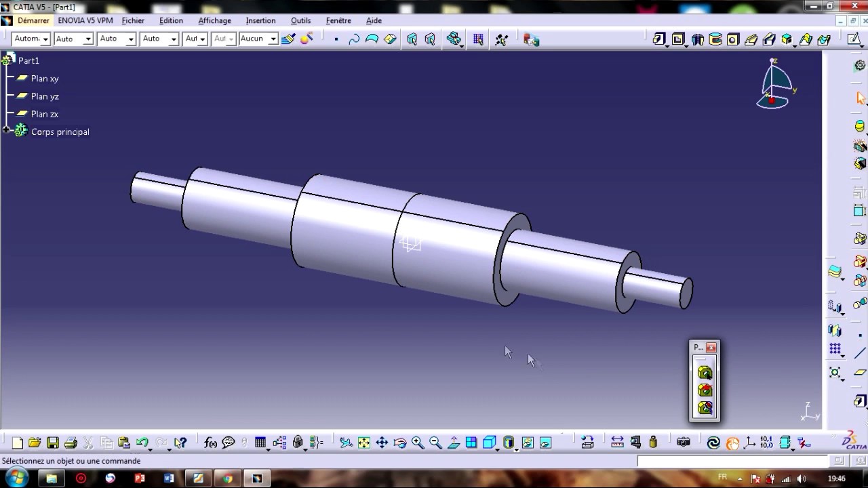Expand the Corps principal tree node
Viewport: 868px width, 488px height.
tap(6, 130)
